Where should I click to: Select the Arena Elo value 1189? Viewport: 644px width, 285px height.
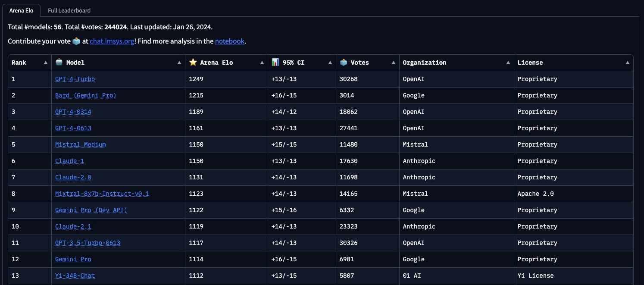196,112
